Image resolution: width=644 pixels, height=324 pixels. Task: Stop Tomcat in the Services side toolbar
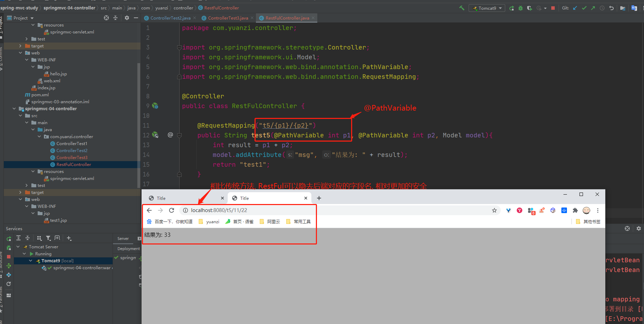point(9,257)
